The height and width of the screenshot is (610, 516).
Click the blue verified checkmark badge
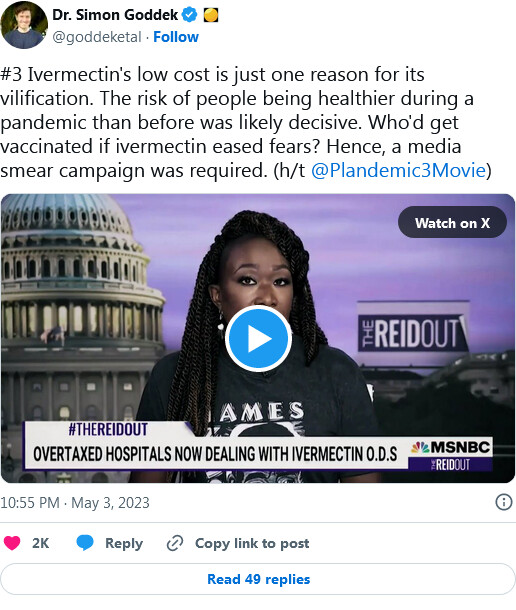coord(190,15)
